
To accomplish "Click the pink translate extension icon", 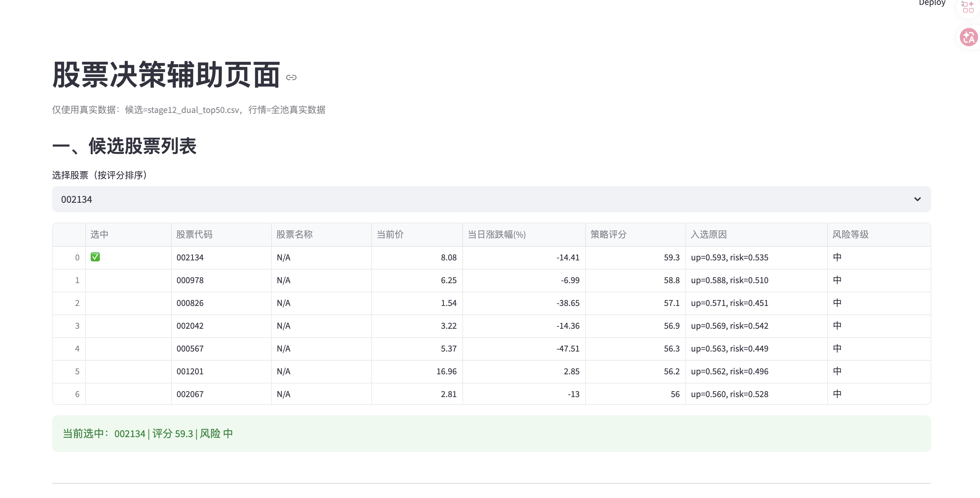I will (968, 37).
